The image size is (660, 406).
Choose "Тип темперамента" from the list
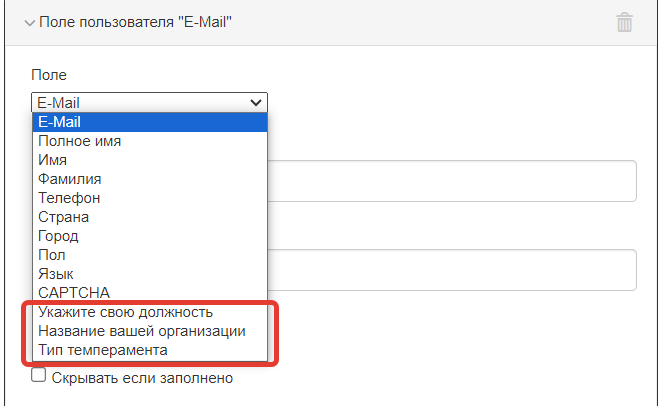tap(150, 350)
